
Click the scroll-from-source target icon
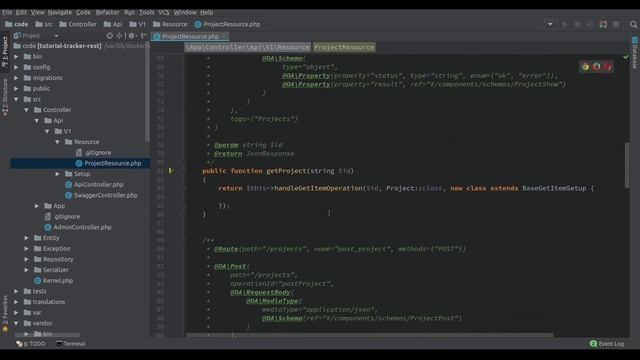[109, 36]
